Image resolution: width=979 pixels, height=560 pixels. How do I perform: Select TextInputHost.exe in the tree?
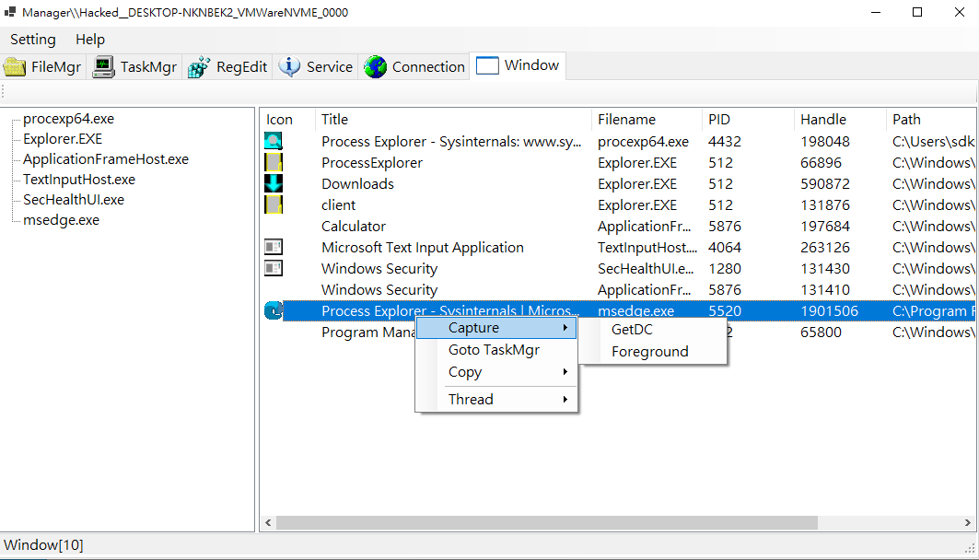(x=79, y=180)
